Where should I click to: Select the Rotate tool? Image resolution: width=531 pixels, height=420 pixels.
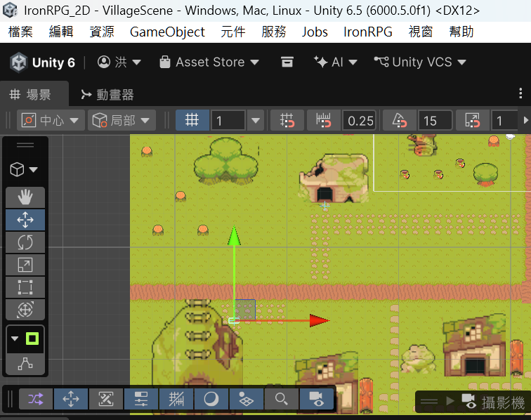25,242
